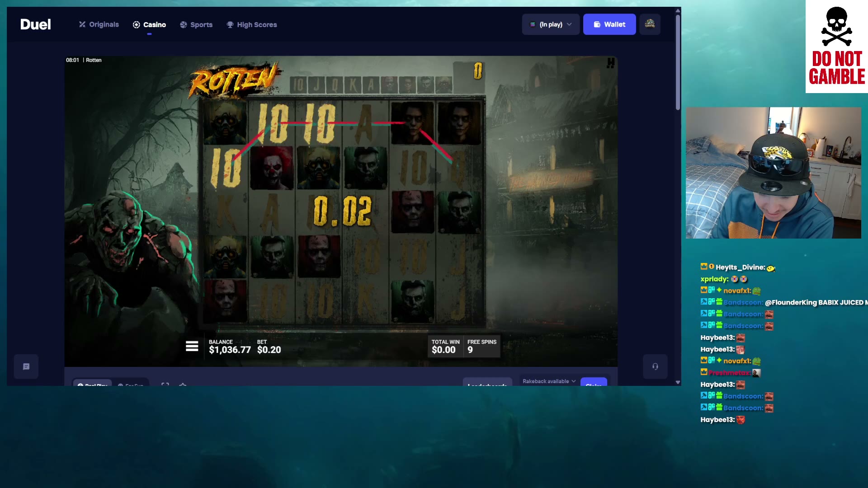Go to High Scores page
Viewport: 868px width, 488px height.
pos(251,25)
